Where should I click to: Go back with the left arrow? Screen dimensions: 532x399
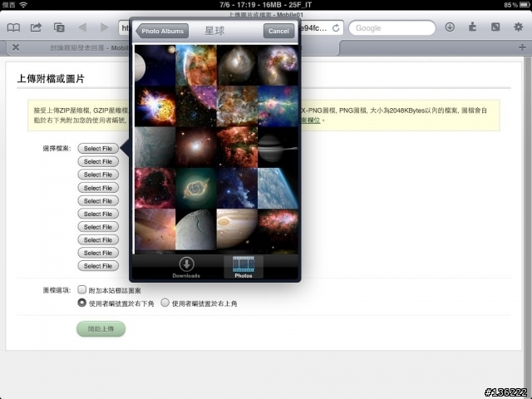[82, 27]
